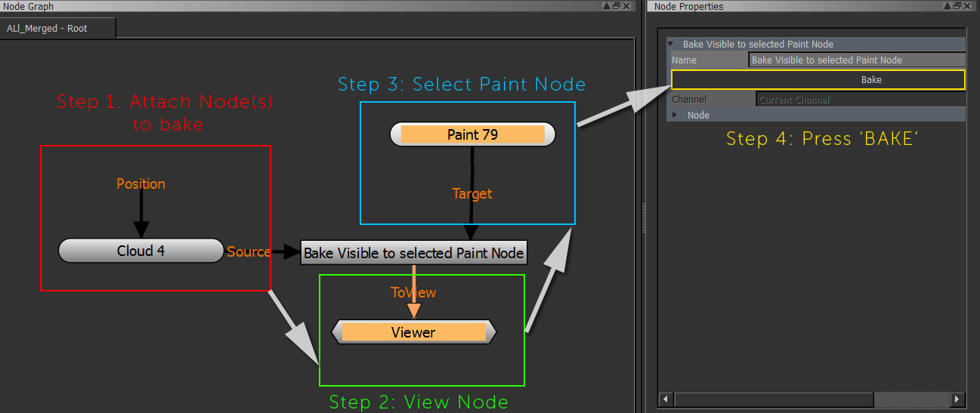Collapse the Node Graph panel with triangle icon
The width and height of the screenshot is (980, 413).
point(607,6)
